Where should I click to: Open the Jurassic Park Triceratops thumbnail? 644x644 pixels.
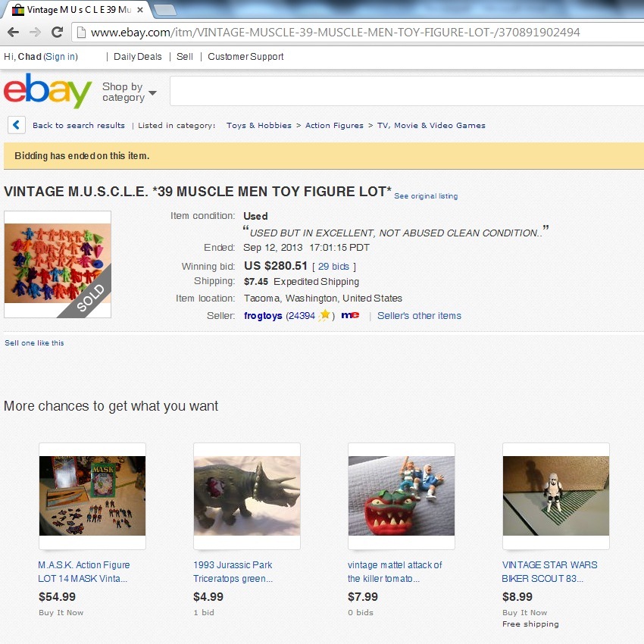point(247,496)
